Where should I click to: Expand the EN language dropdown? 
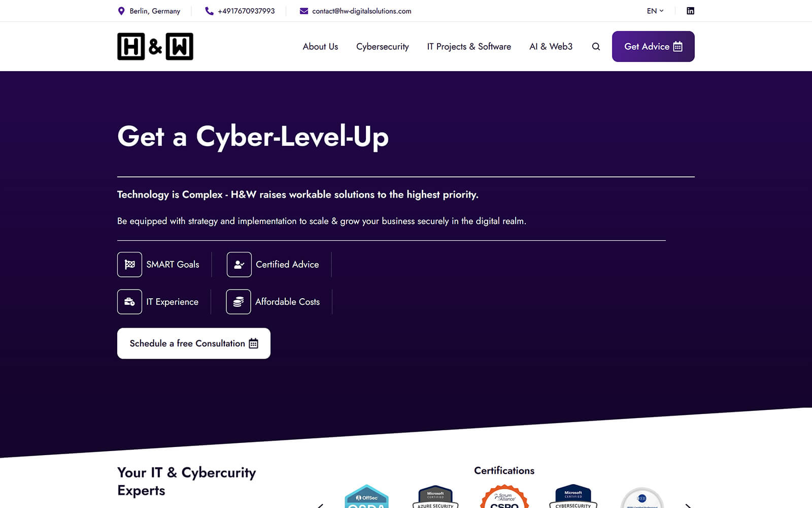coord(655,11)
